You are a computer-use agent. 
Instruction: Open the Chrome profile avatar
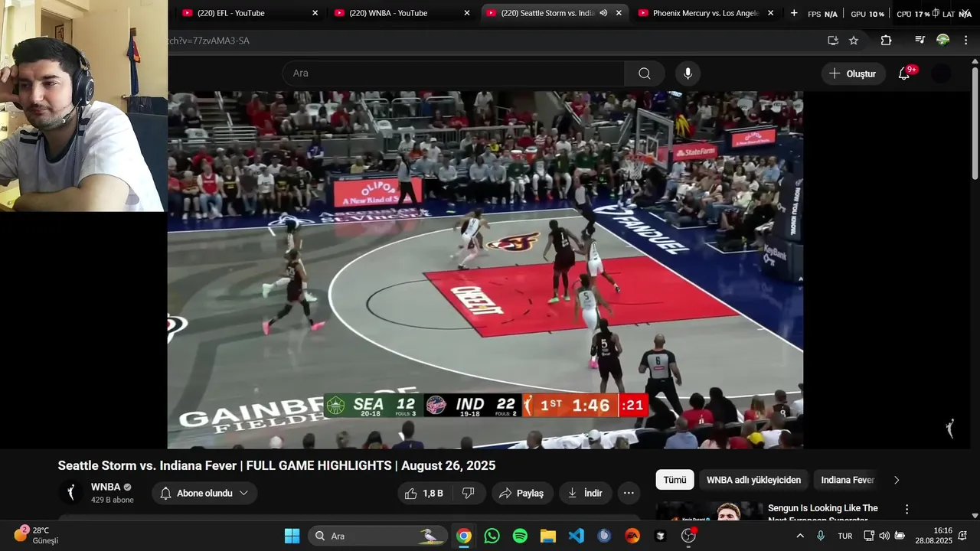[x=943, y=40]
